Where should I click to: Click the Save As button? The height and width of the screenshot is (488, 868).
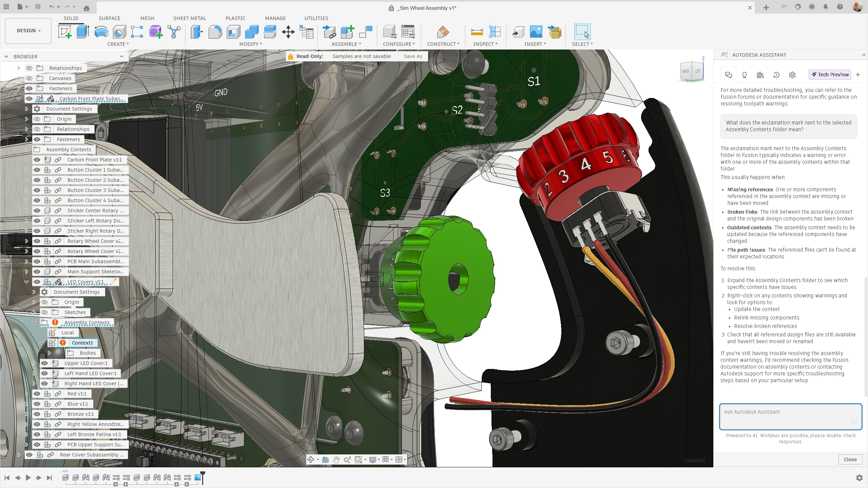pyautogui.click(x=412, y=56)
